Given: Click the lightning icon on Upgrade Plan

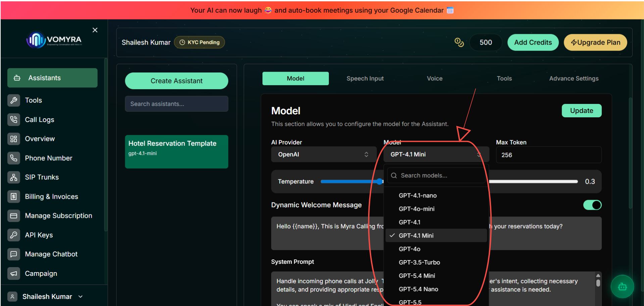Looking at the screenshot, I should pyautogui.click(x=574, y=43).
